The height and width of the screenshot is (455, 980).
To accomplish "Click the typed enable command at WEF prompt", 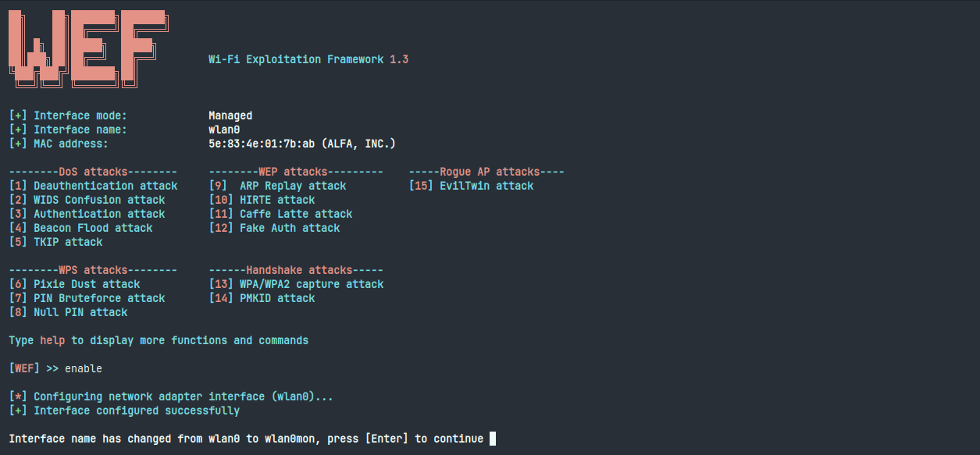I will pyautogui.click(x=83, y=368).
